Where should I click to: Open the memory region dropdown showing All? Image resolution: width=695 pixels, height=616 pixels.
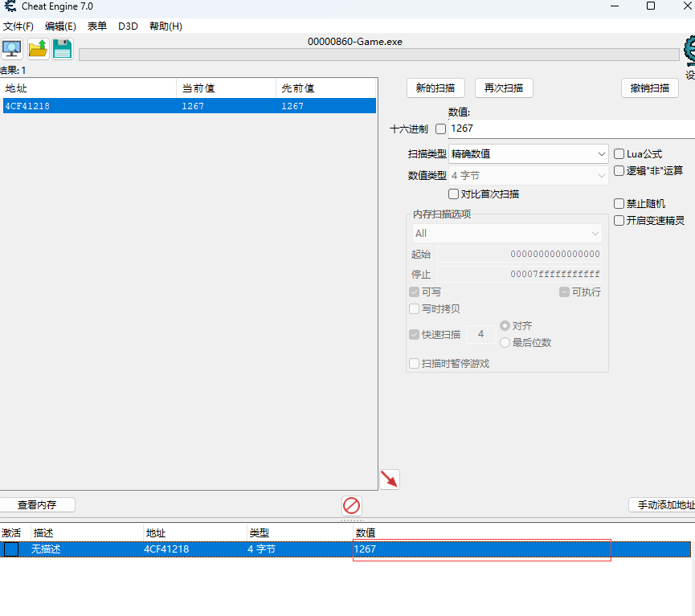pos(507,234)
